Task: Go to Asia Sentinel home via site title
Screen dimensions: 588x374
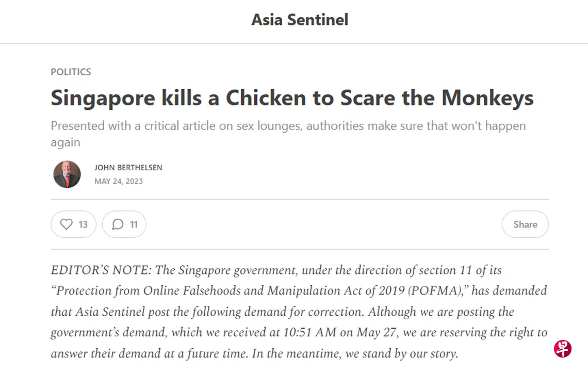Action: tap(300, 20)
